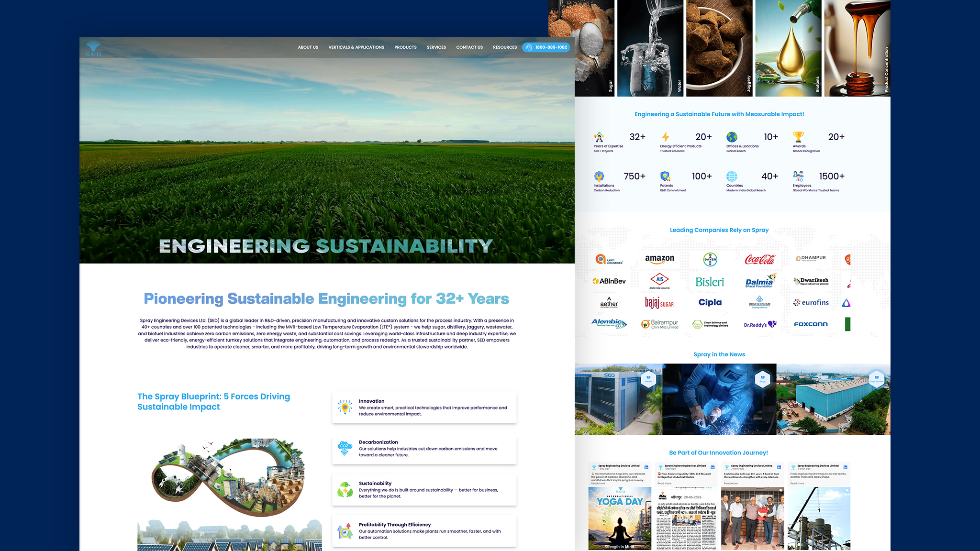The height and width of the screenshot is (551, 980).
Task: Click the Clean Science and Technology logo
Action: (x=710, y=324)
